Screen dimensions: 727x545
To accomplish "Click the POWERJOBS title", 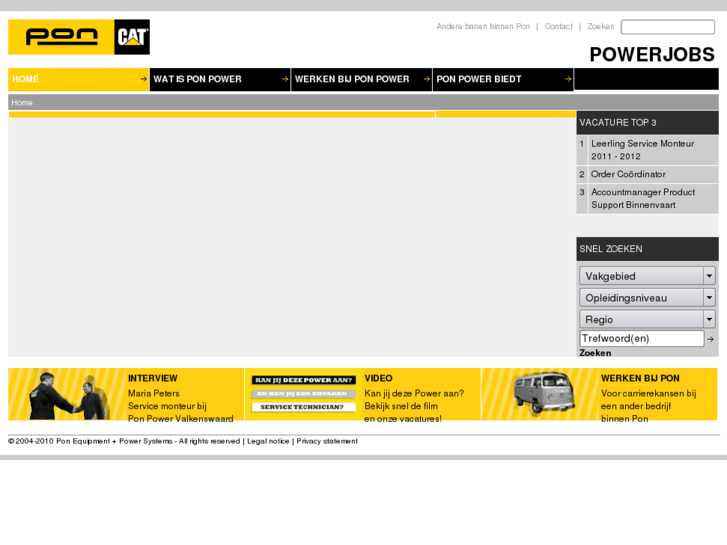I will 652,54.
